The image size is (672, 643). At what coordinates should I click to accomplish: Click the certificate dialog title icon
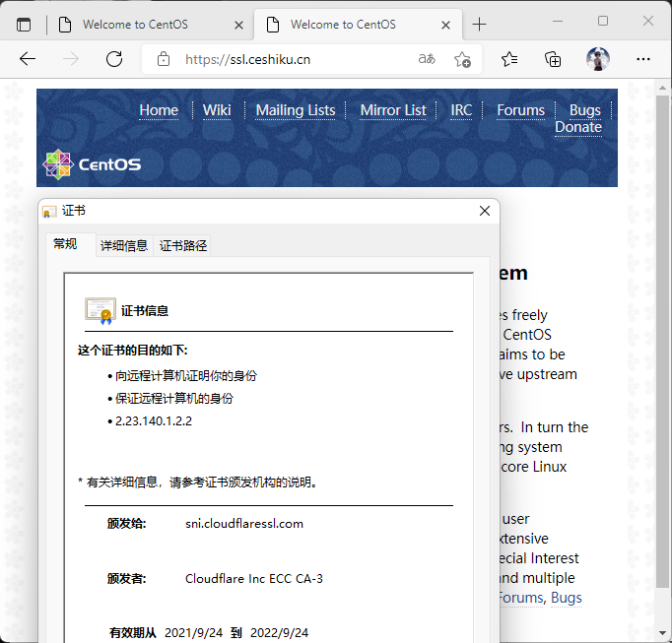[x=49, y=211]
